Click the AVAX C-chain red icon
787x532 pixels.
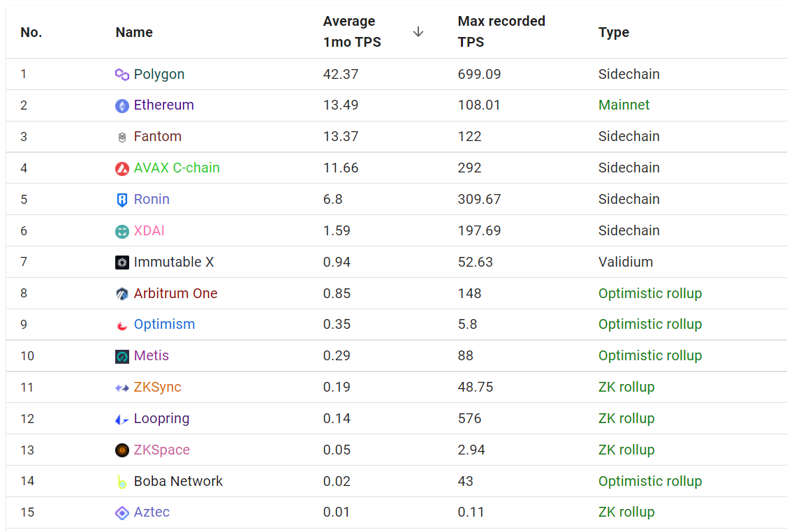[122, 168]
